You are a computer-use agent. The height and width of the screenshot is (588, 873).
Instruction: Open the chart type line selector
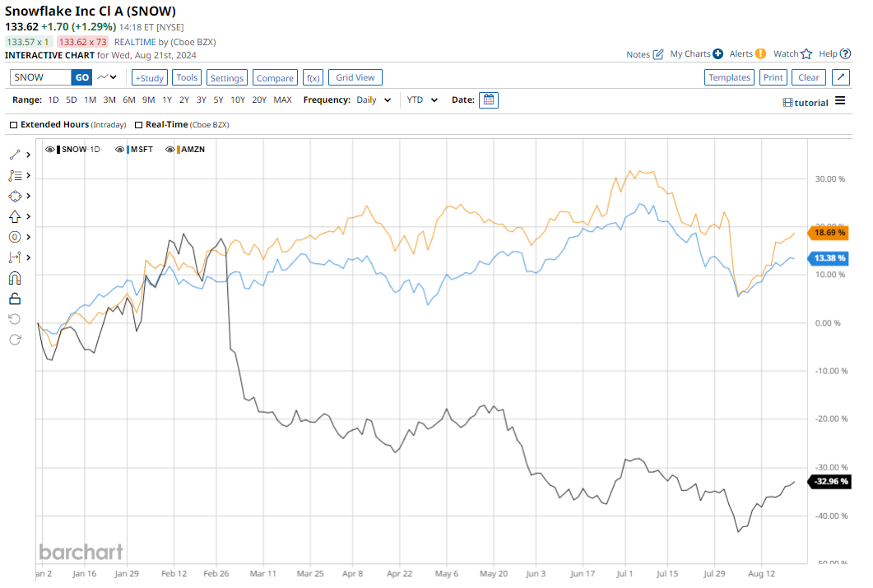(107, 77)
